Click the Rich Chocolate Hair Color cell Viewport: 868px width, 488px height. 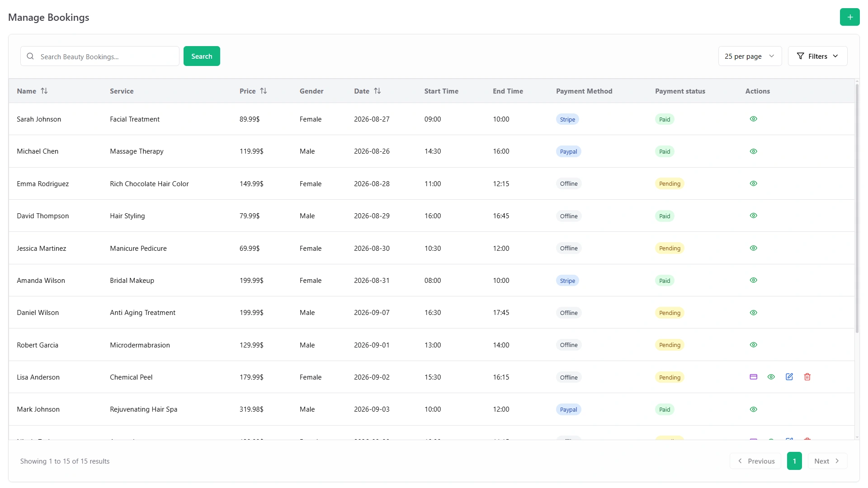click(149, 184)
